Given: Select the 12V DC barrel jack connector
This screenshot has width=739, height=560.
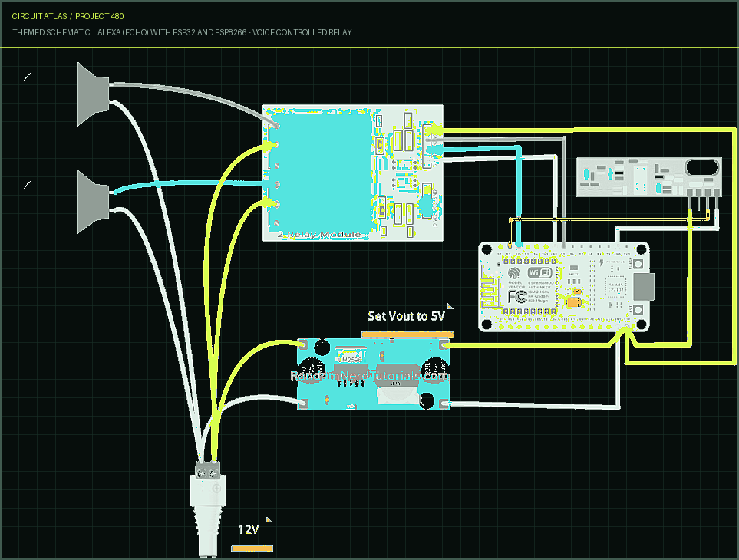Looking at the screenshot, I should click(208, 509).
